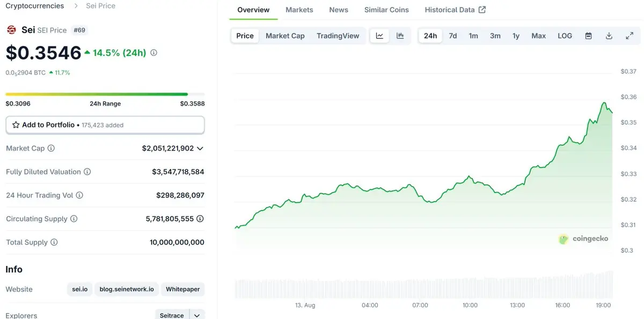Viewport: 644px width, 319px height.
Task: Click the Sei coin logo
Action: 11,30
